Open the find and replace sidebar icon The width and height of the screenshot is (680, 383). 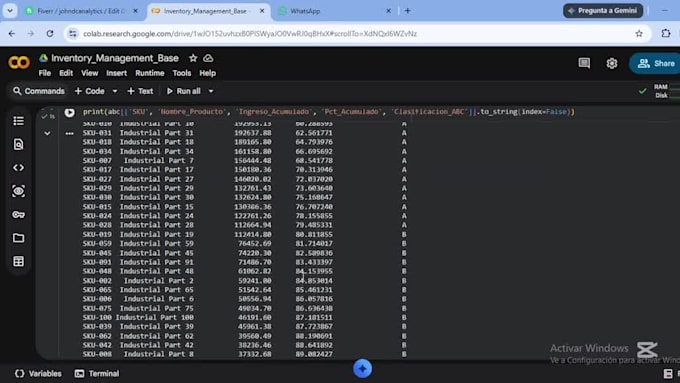click(18, 144)
